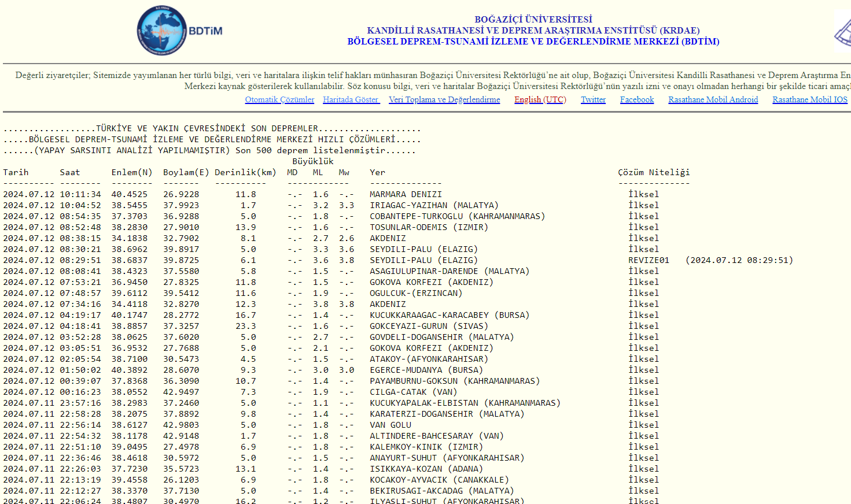
Task: Select MARMARA DENIZI location entry
Action: click(406, 194)
